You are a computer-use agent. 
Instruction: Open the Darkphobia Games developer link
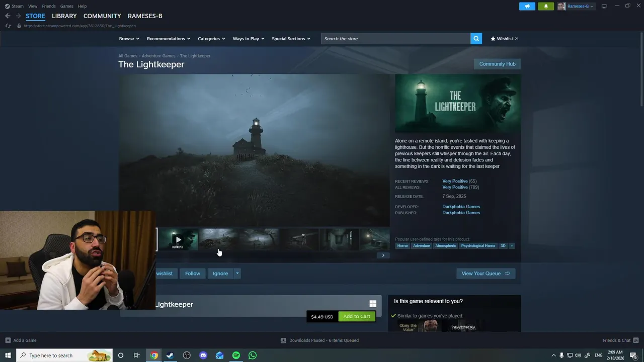point(461,207)
